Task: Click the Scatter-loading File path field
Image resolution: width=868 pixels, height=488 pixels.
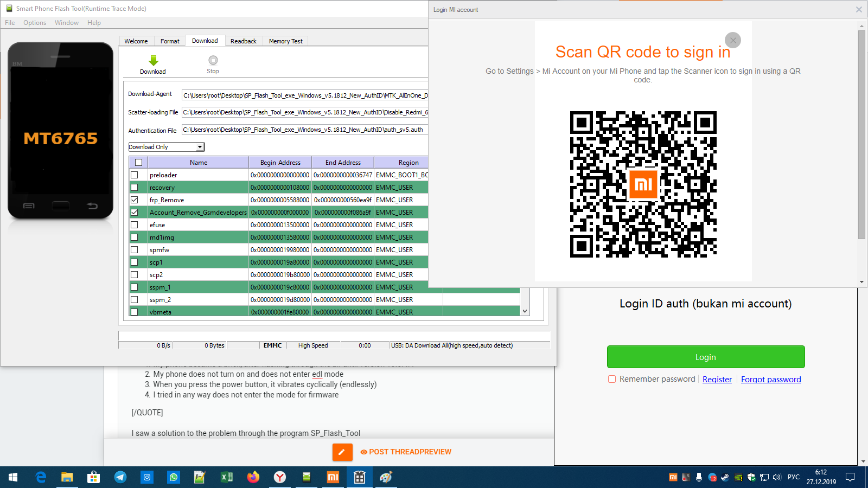Action: tap(305, 112)
